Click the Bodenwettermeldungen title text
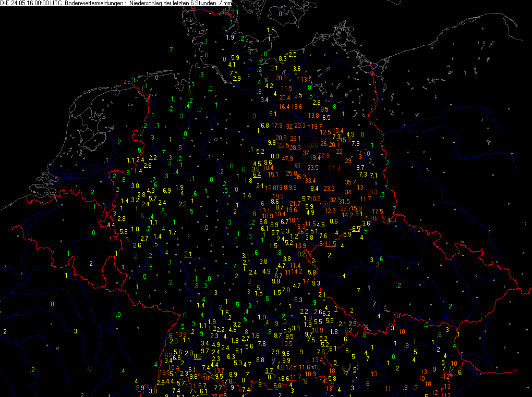Viewport: 532px width, 397px height. (92, 3)
